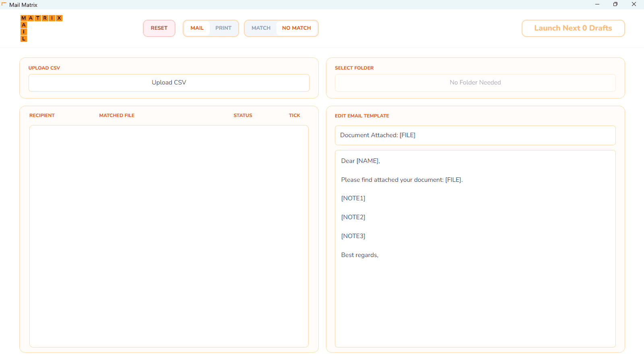The image size is (644, 362).
Task: Click the MATCHED FILE column header
Action: [x=117, y=115]
